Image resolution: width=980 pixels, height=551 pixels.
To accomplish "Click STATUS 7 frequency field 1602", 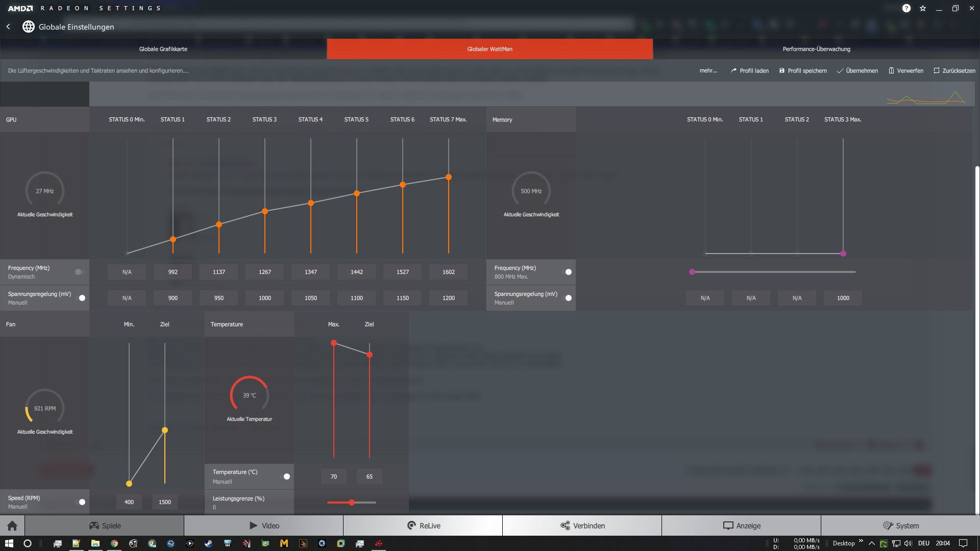I will (448, 272).
